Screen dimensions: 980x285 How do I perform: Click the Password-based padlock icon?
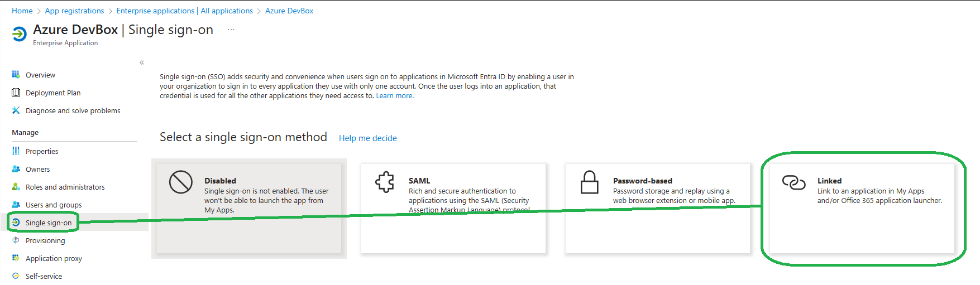pyautogui.click(x=589, y=182)
